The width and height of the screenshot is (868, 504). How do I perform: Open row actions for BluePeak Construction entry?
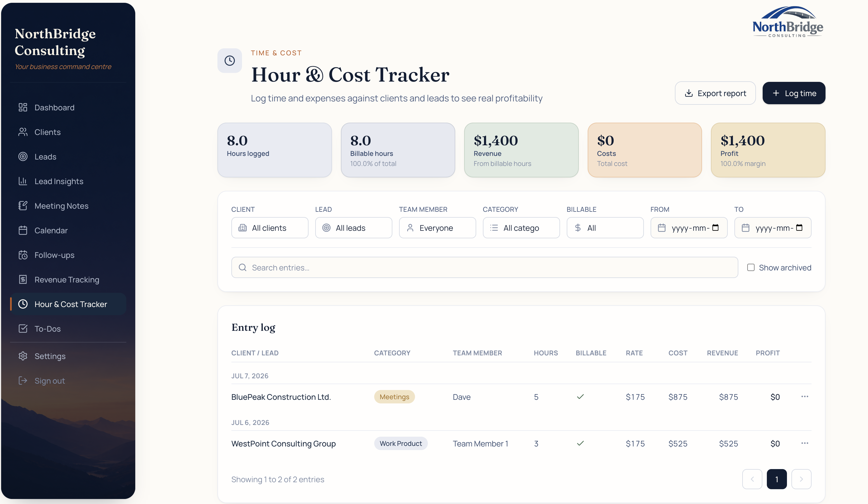pyautogui.click(x=805, y=397)
